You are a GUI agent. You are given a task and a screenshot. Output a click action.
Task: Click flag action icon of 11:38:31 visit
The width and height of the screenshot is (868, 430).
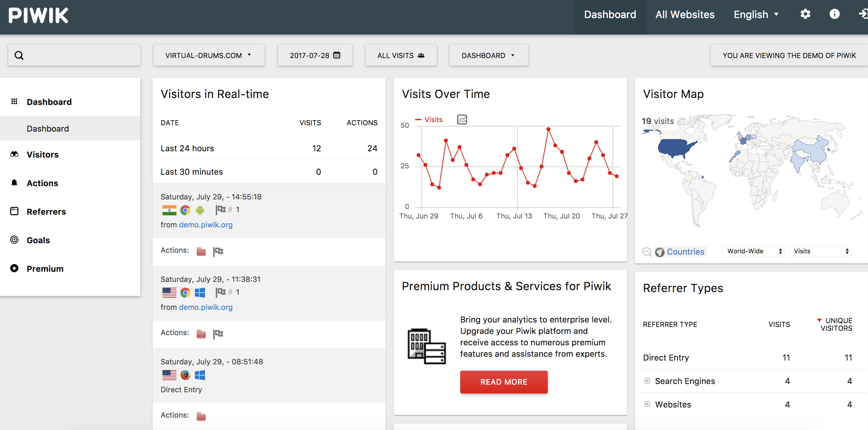(x=218, y=334)
